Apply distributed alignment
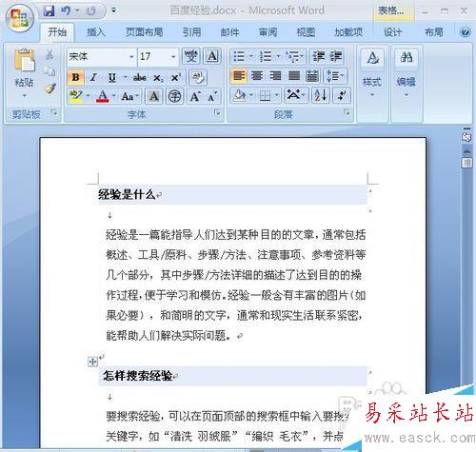Viewport: 476px width, 452px height. [x=312, y=76]
